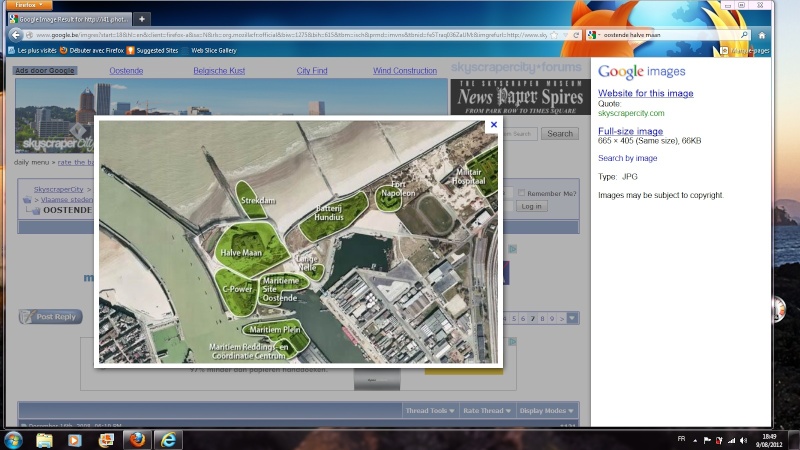Click the fourth pinned taskbar program icon

point(106,440)
